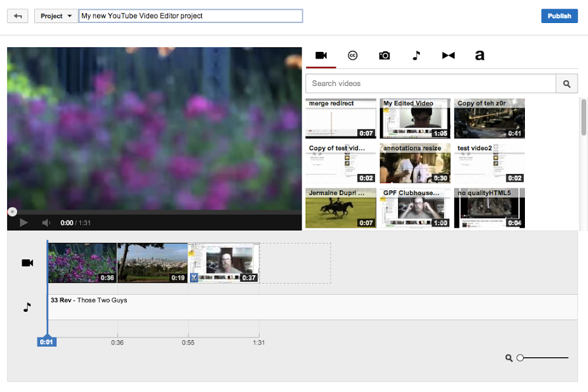Adjust the timeline zoom slider
This screenshot has width=588, height=392.
click(520, 357)
